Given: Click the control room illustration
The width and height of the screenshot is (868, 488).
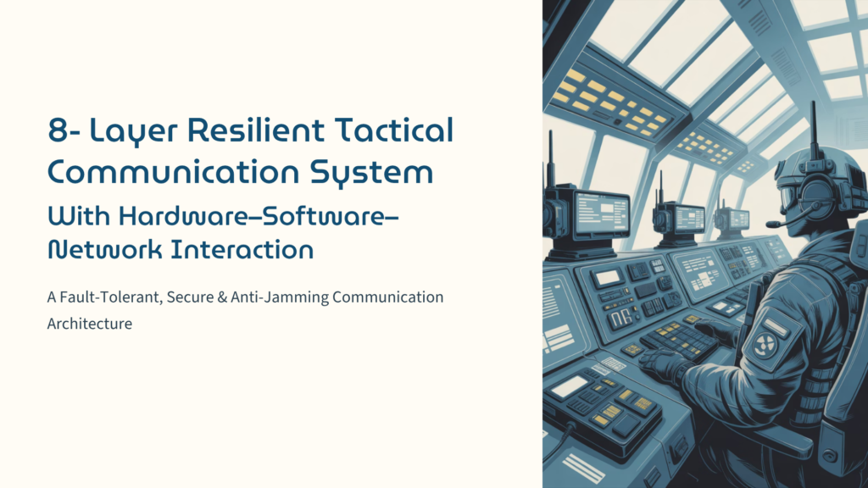Looking at the screenshot, I should [705, 244].
